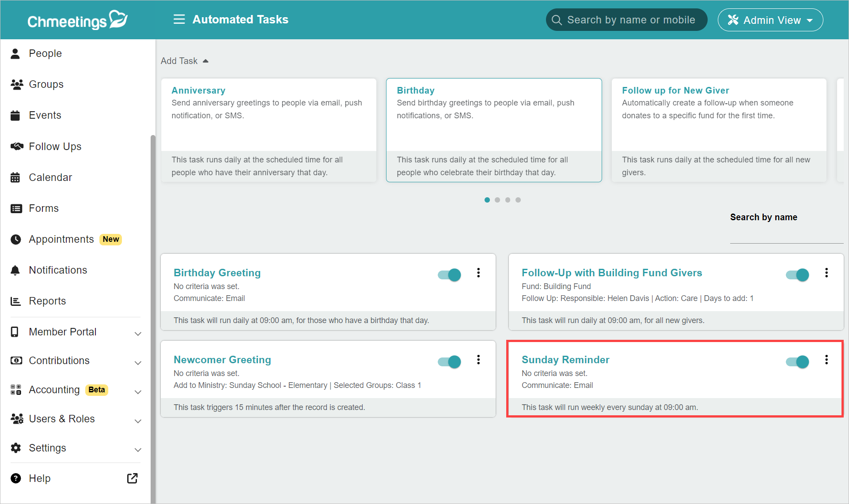Open the Sunday Reminder task title

point(565,360)
